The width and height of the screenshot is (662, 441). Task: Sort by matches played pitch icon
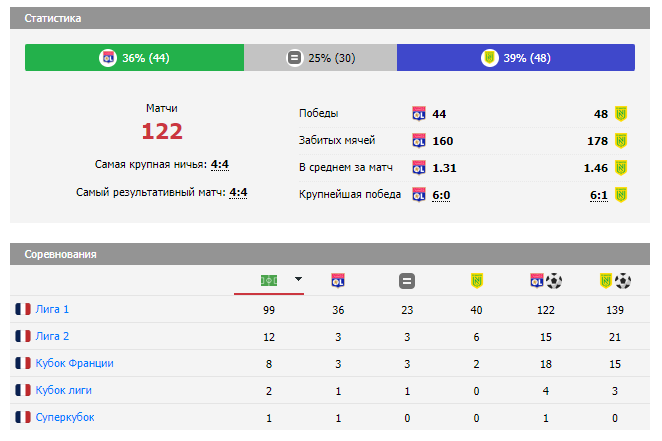268,281
